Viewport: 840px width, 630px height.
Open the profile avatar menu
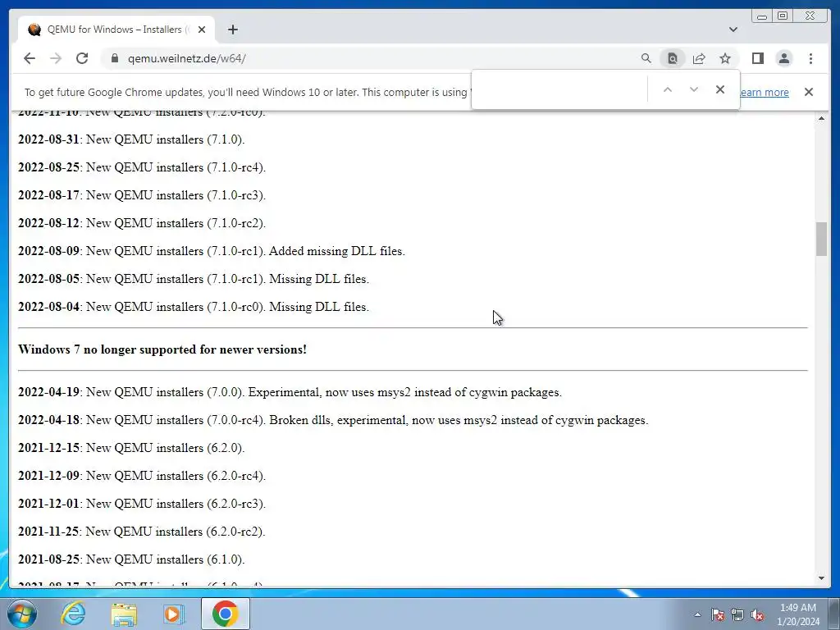point(783,58)
